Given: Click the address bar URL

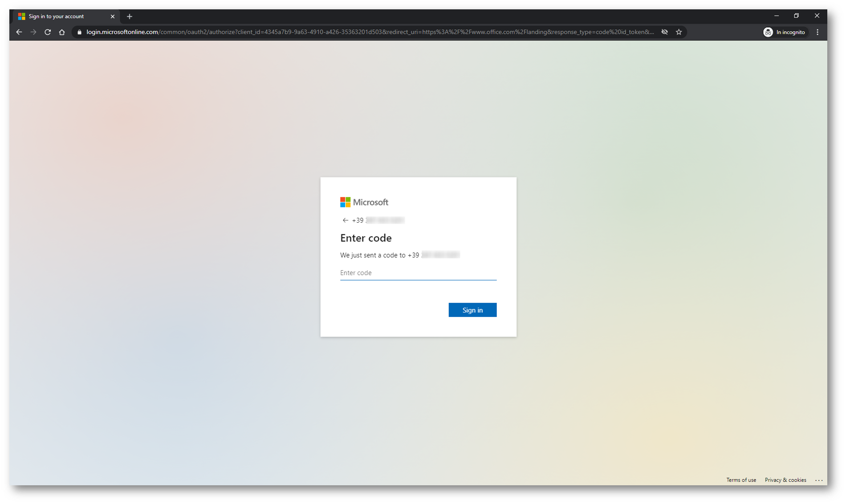Looking at the screenshot, I should pyautogui.click(x=370, y=32).
